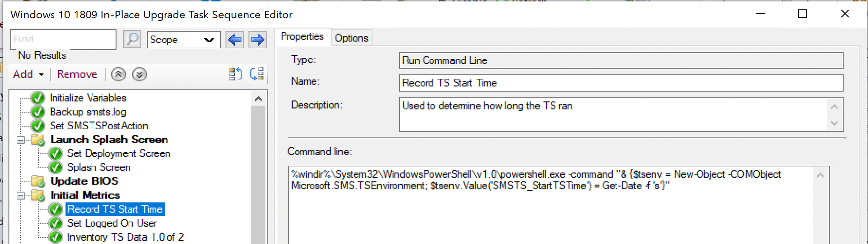Click the blue next result arrow
Screen dimensions: 868x244
click(257, 39)
